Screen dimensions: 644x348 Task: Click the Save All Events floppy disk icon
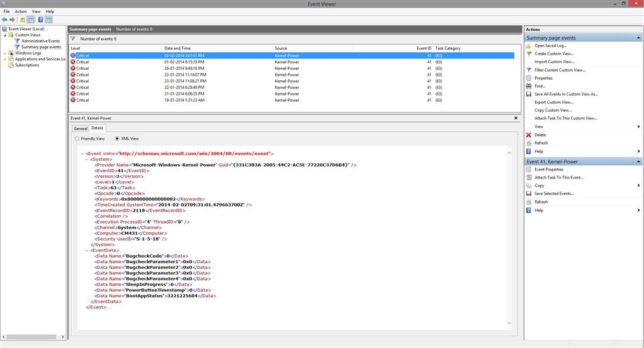tap(528, 94)
